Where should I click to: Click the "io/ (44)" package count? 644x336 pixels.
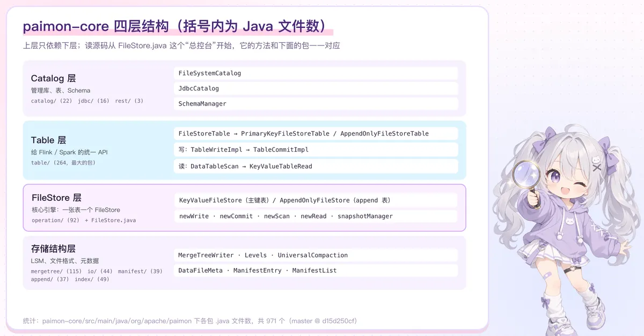99,271
